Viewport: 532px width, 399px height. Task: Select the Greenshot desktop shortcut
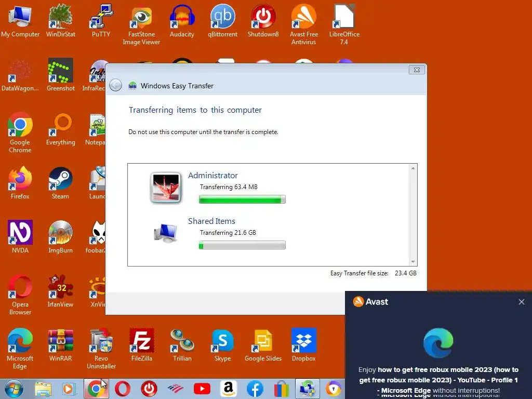click(x=60, y=75)
